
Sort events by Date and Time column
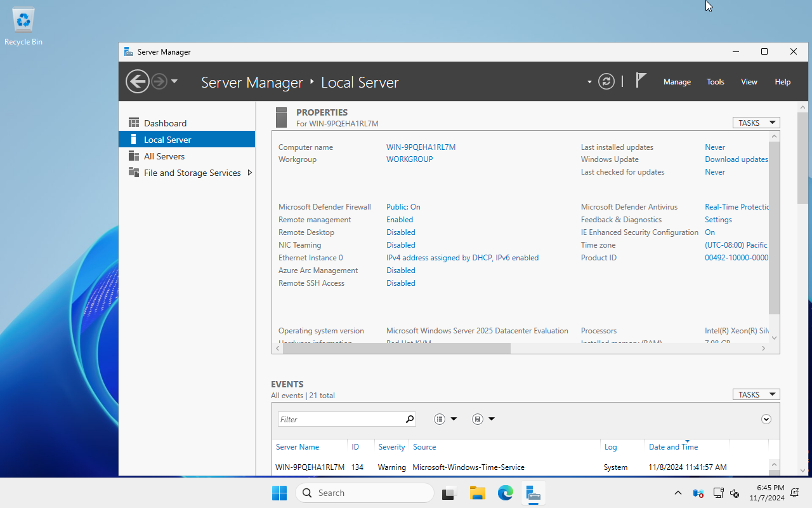(673, 447)
